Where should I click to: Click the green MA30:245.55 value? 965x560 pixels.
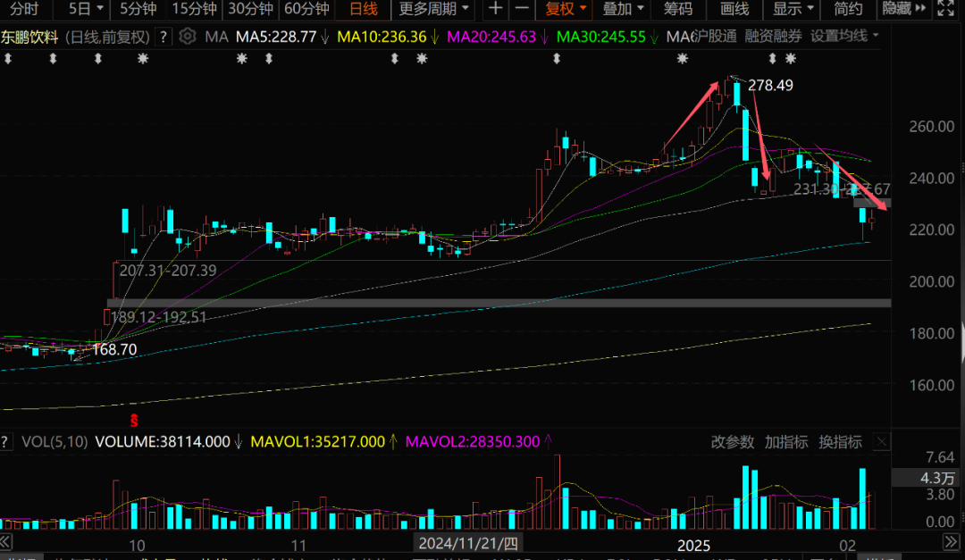pyautogui.click(x=601, y=37)
